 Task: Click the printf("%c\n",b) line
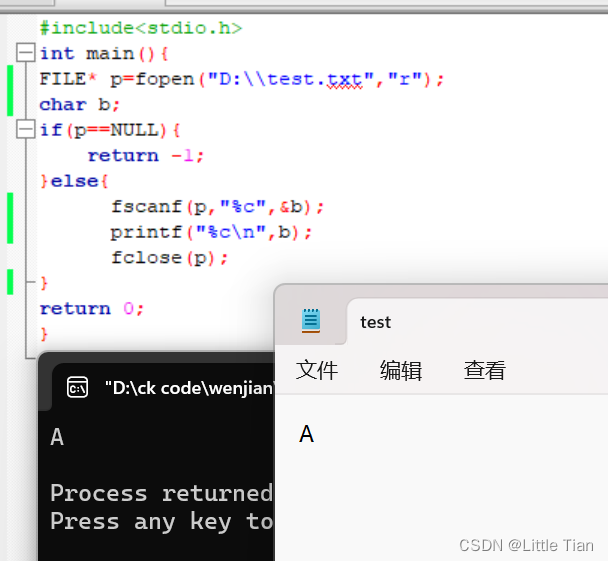point(211,233)
